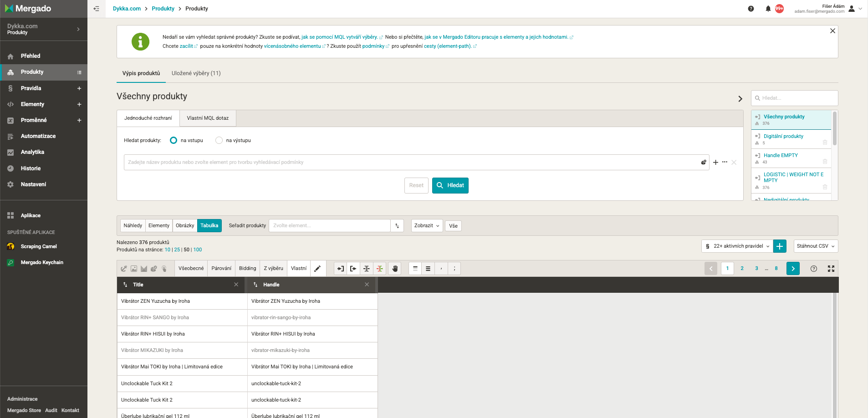
Task: Toggle fullscreen table view icon
Action: 831,269
